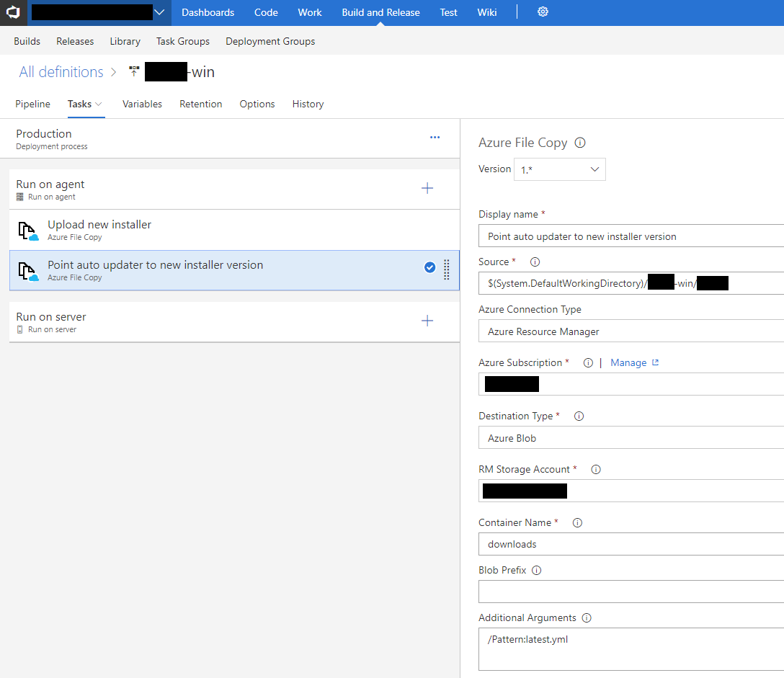The width and height of the screenshot is (784, 678).
Task: Open the Destination Type Azure Blob dropdown
Action: [631, 437]
